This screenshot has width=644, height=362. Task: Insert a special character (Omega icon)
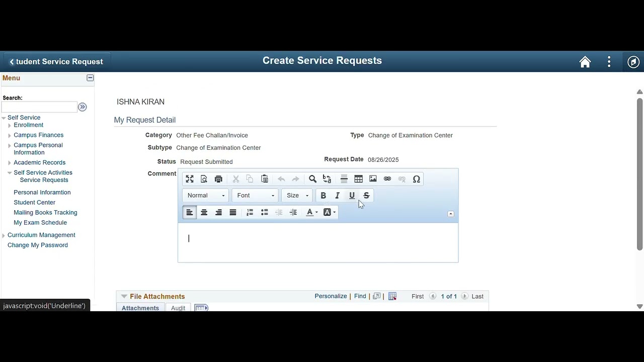417,179
